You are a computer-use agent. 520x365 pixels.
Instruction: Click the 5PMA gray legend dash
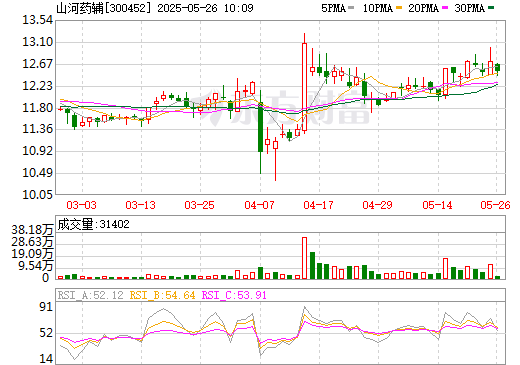[351, 8]
